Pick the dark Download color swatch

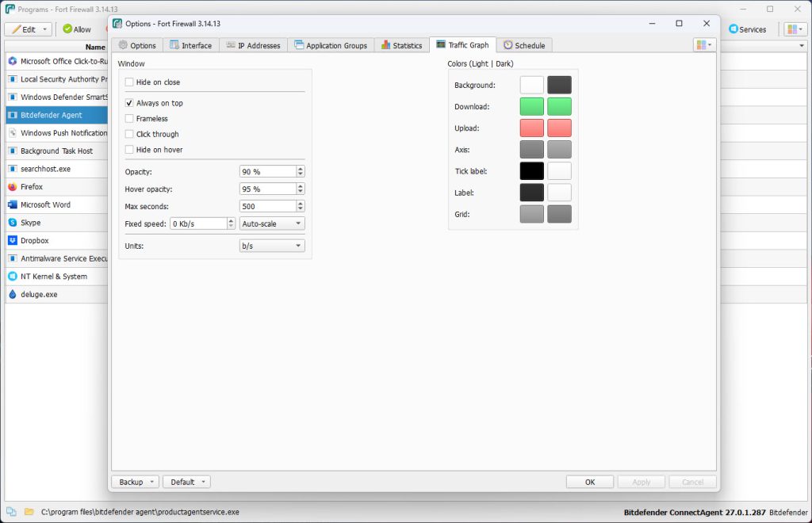[559, 106]
